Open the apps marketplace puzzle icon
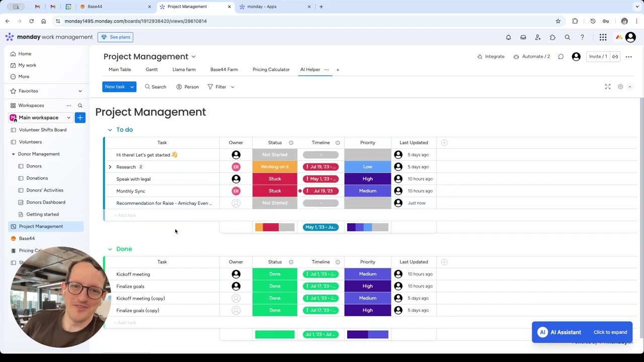644x362 pixels. coord(552,37)
